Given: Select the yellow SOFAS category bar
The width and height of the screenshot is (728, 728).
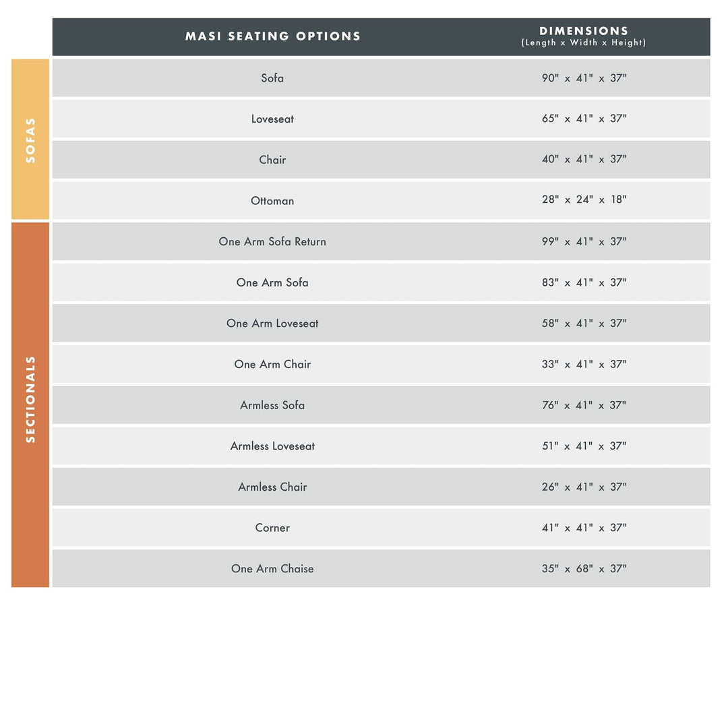Looking at the screenshot, I should coord(30,140).
